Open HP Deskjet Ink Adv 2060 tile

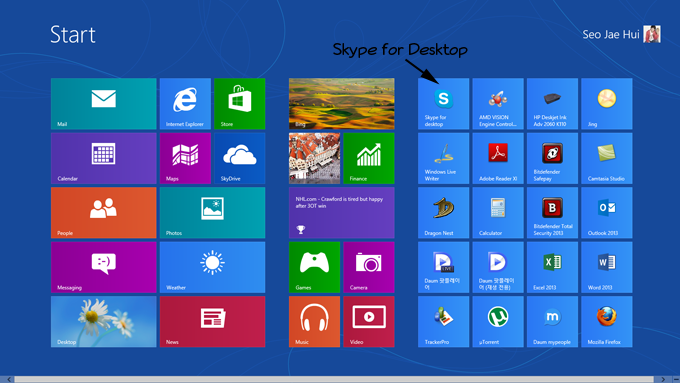tap(552, 104)
